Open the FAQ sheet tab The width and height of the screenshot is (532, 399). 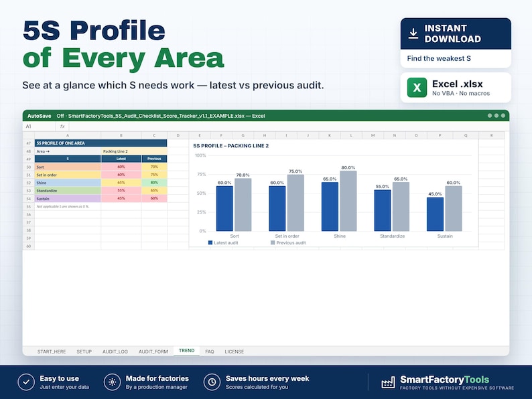click(x=209, y=351)
